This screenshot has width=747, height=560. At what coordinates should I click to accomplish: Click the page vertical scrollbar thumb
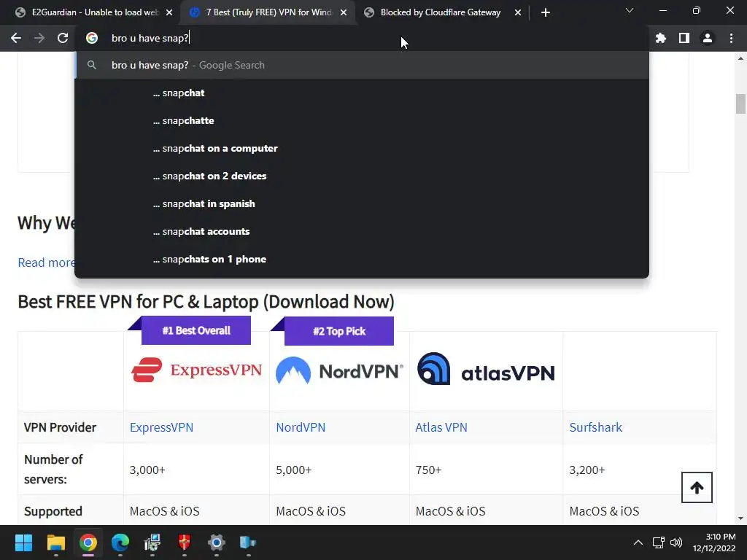(x=740, y=104)
